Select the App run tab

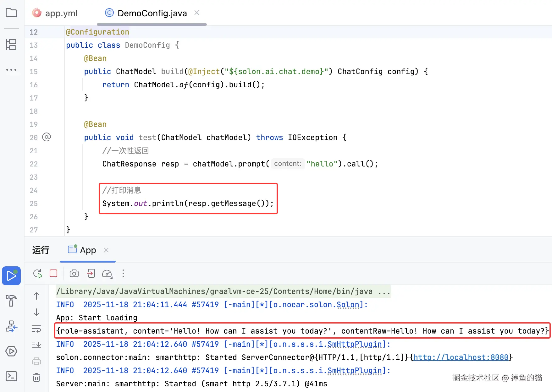point(82,250)
